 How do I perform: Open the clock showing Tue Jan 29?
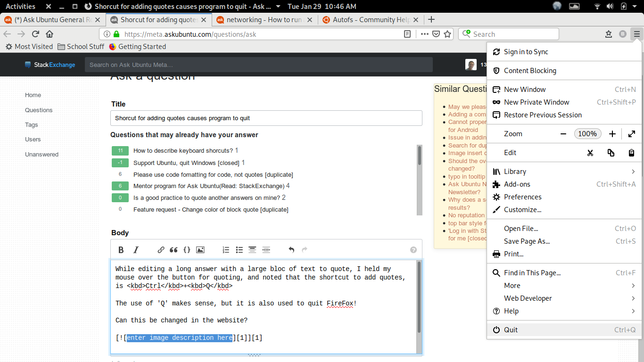tap(322, 7)
